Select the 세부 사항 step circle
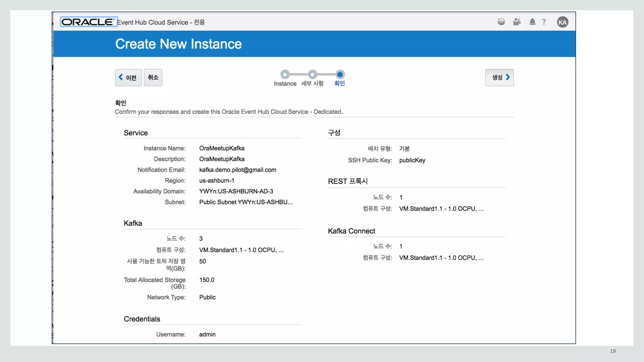Screen dimensions: 644x362 pyautogui.click(x=312, y=74)
